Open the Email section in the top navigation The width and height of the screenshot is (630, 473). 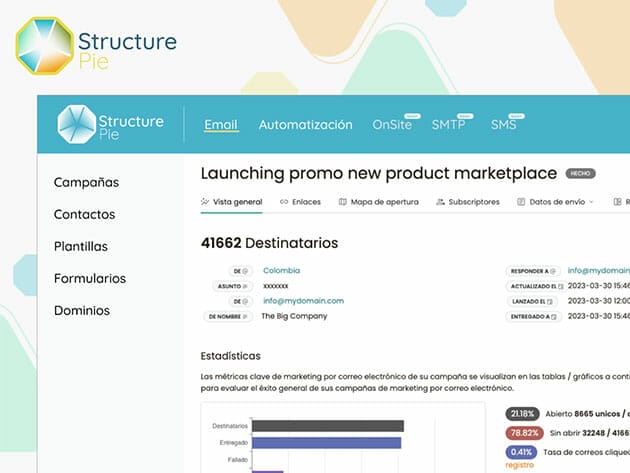(x=221, y=125)
